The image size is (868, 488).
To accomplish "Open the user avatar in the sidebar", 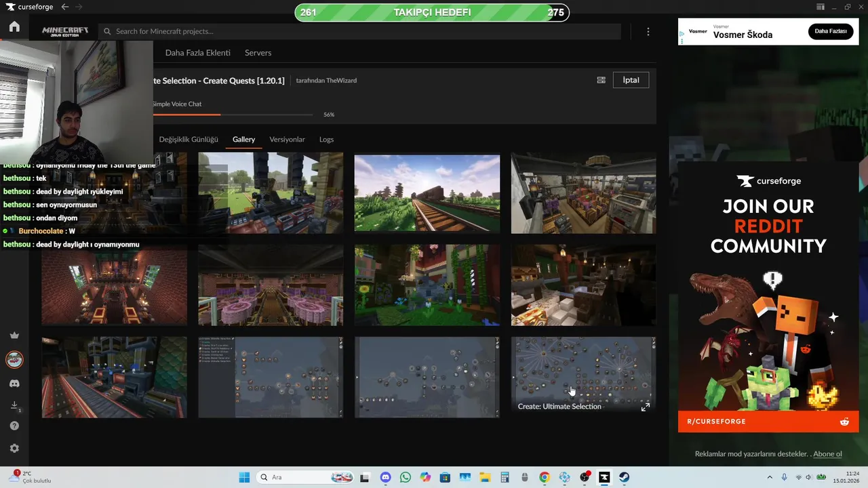I will click(14, 359).
